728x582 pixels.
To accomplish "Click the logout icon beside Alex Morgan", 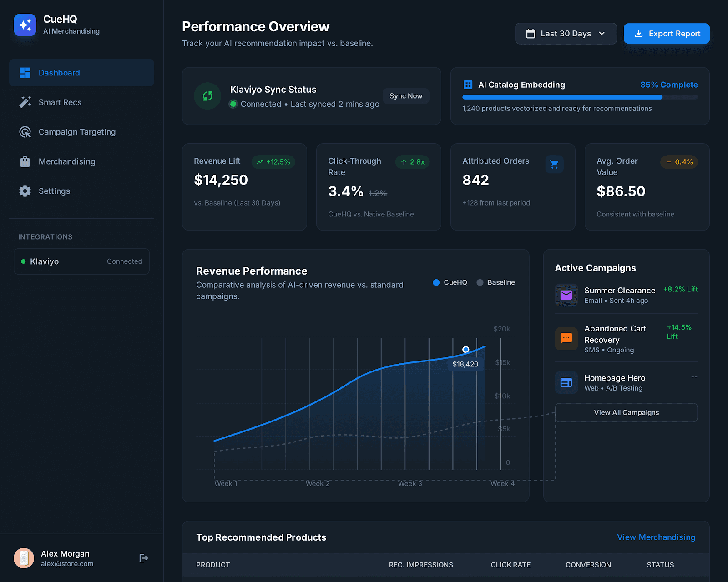I will pyautogui.click(x=143, y=558).
